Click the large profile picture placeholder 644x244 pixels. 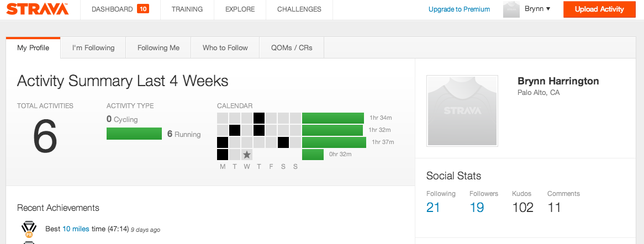click(462, 111)
